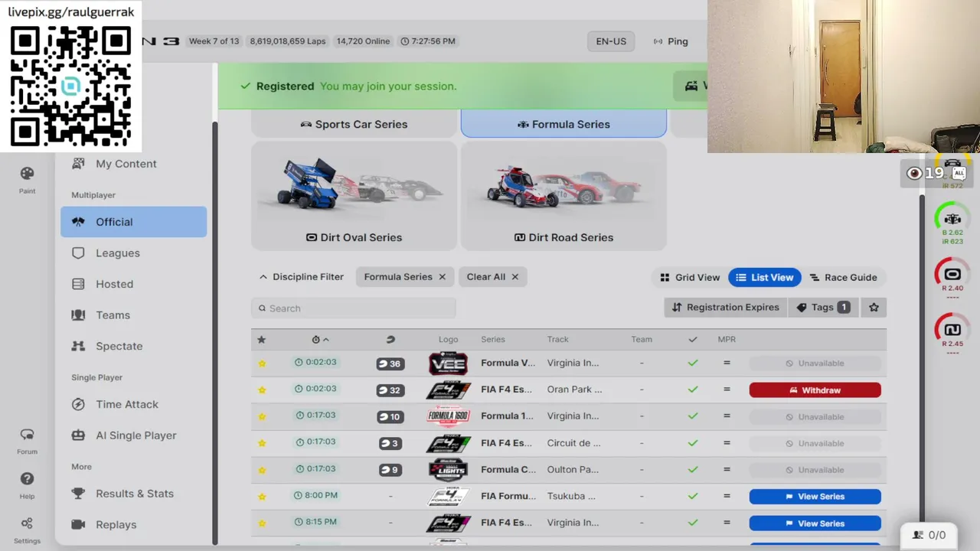Choose the Dirt Oval Series card
Screen dimensions: 980x551
[354, 196]
